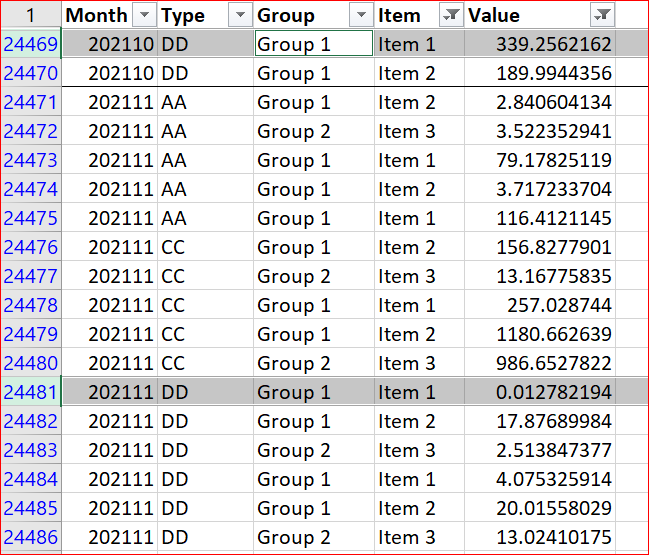The height and width of the screenshot is (555, 649).
Task: Select the Item 1 cell in row 24484
Action: (x=420, y=478)
